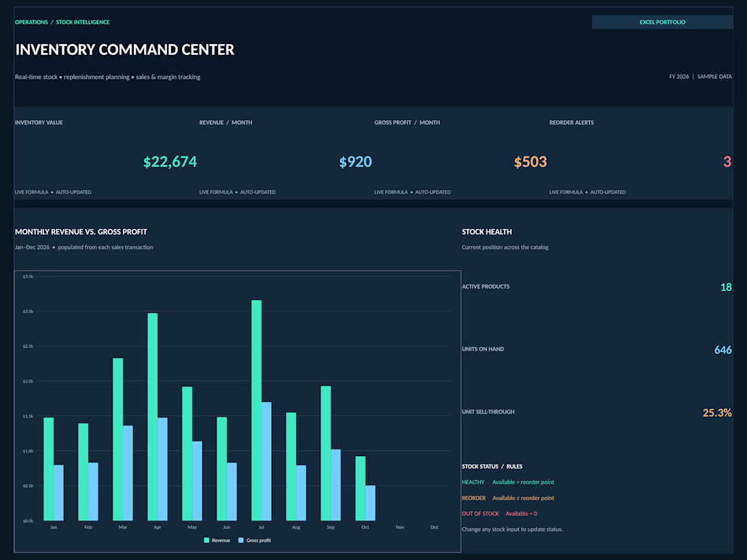Click the reorder alerts count 3
747x560 pixels.
[727, 162]
